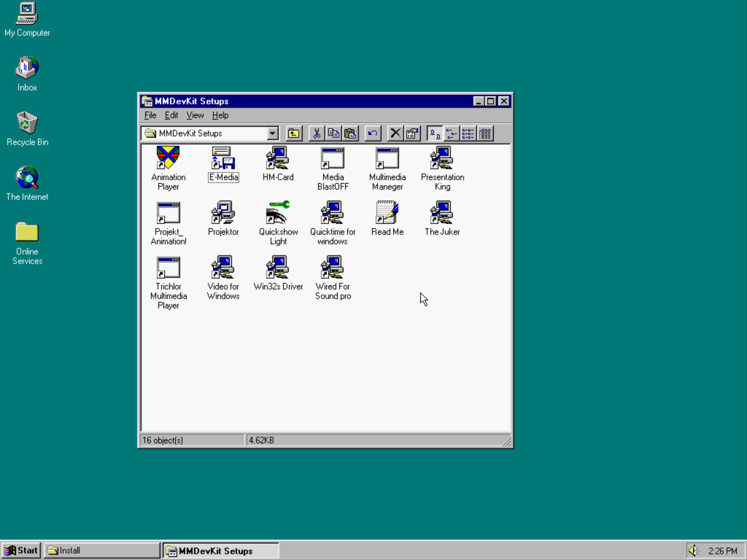Select the Win32s Driver icon
The width and height of the screenshot is (747, 560).
click(x=278, y=267)
